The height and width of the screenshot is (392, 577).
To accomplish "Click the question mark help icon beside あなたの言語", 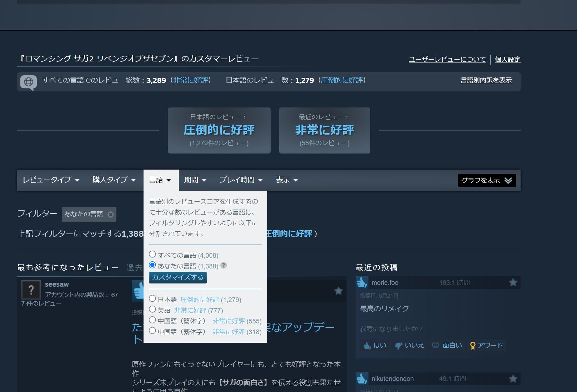I will click(224, 265).
